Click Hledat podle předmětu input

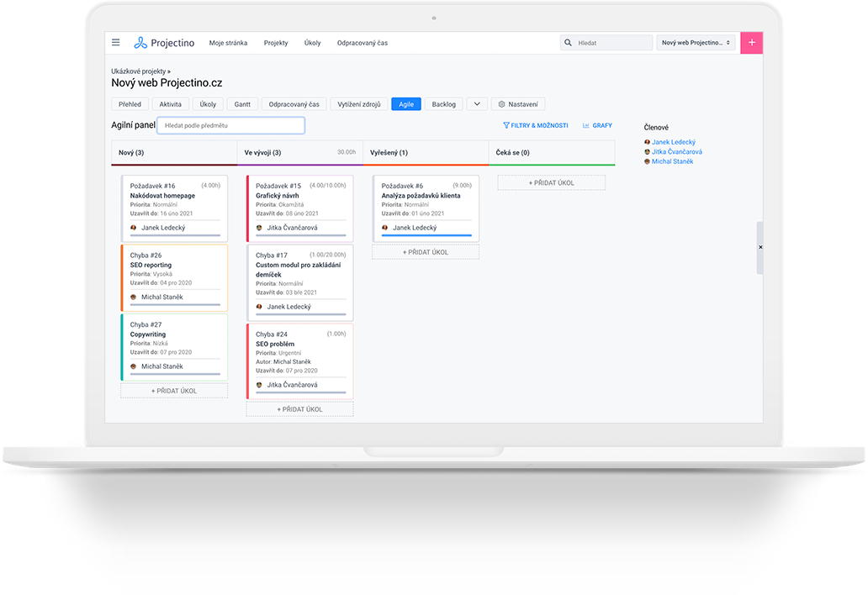pos(230,125)
